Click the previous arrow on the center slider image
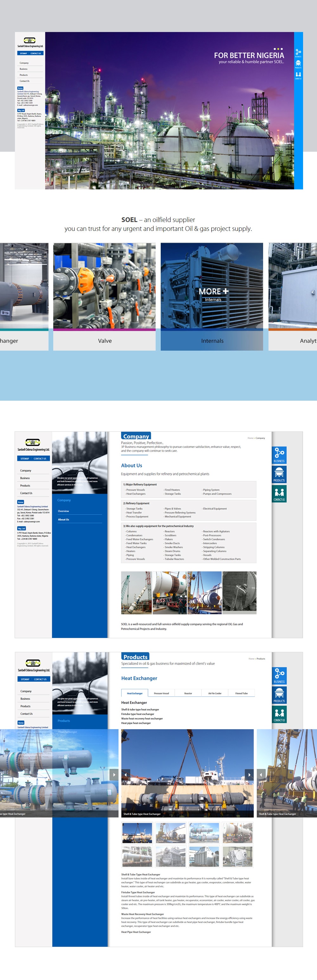This screenshot has width=317, height=980. (x=126, y=774)
